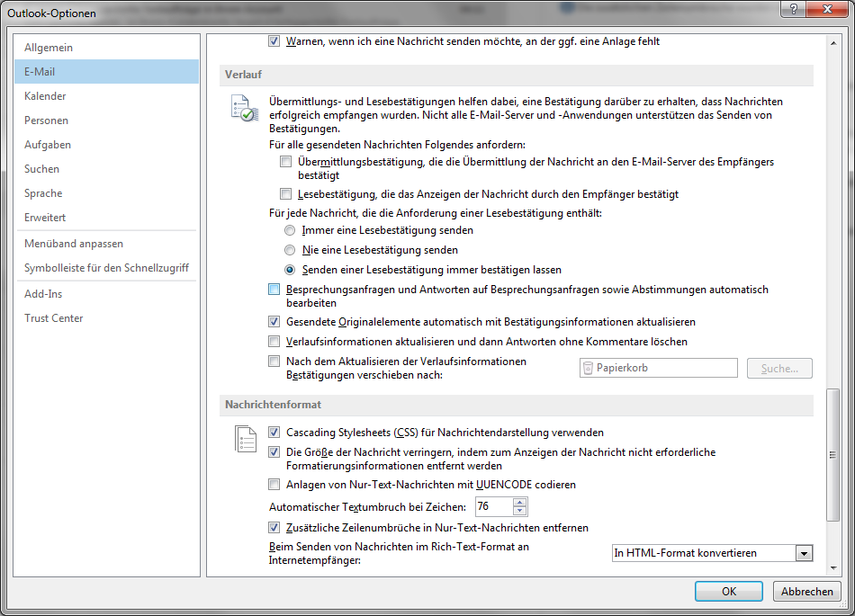Select 'Immer eine Lesebestätigung senden' radio
Image resolution: width=855 pixels, height=616 pixels.
point(290,230)
